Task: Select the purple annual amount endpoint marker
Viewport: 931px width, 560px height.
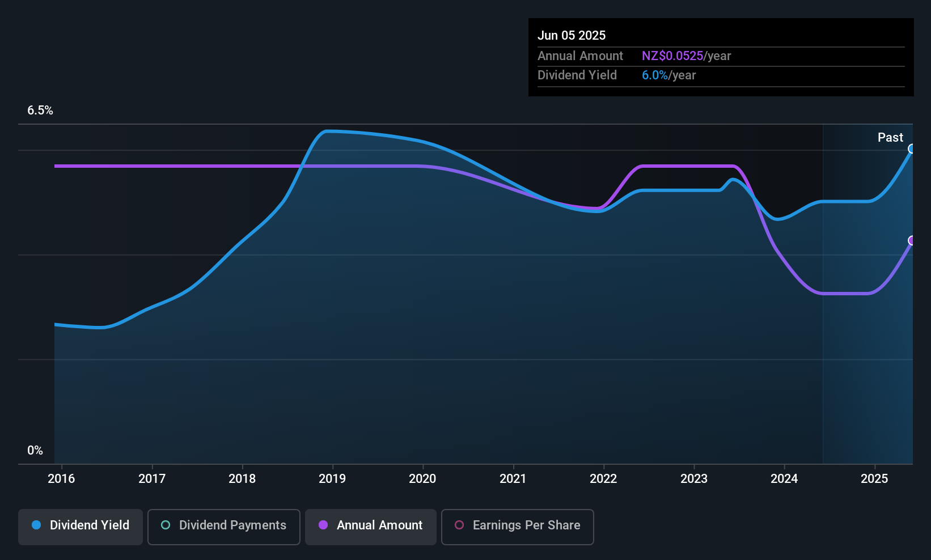Action: coord(912,241)
